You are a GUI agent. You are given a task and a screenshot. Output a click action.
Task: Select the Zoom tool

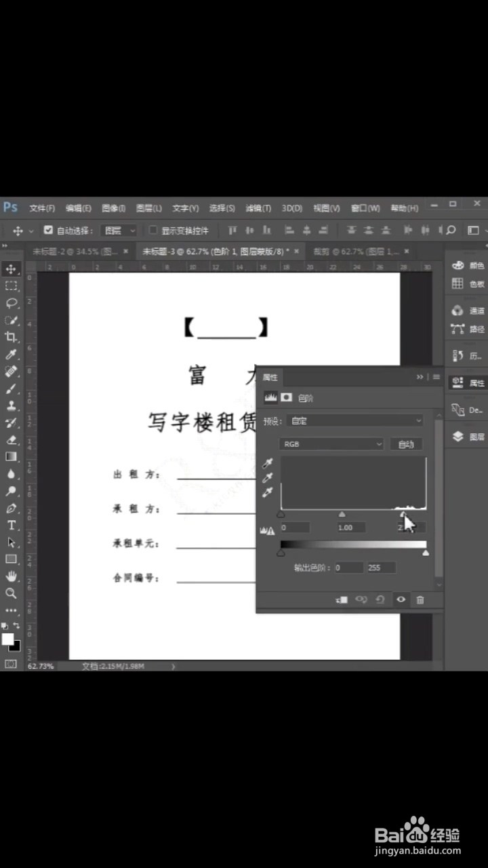[11, 593]
